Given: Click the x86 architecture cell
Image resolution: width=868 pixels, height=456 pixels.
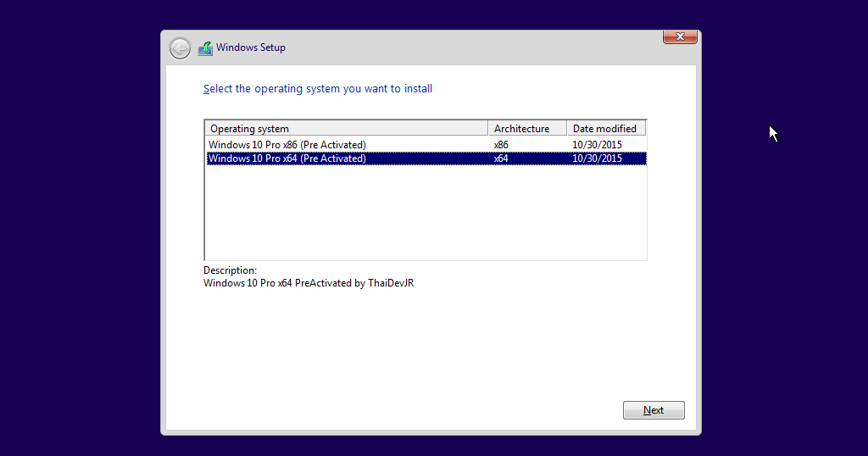Looking at the screenshot, I should [x=501, y=144].
